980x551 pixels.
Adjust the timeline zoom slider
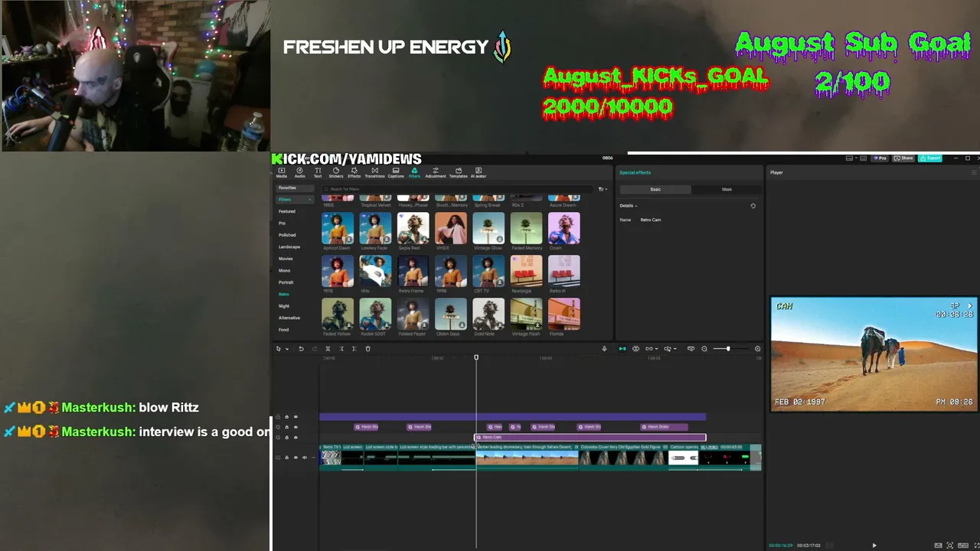(727, 349)
